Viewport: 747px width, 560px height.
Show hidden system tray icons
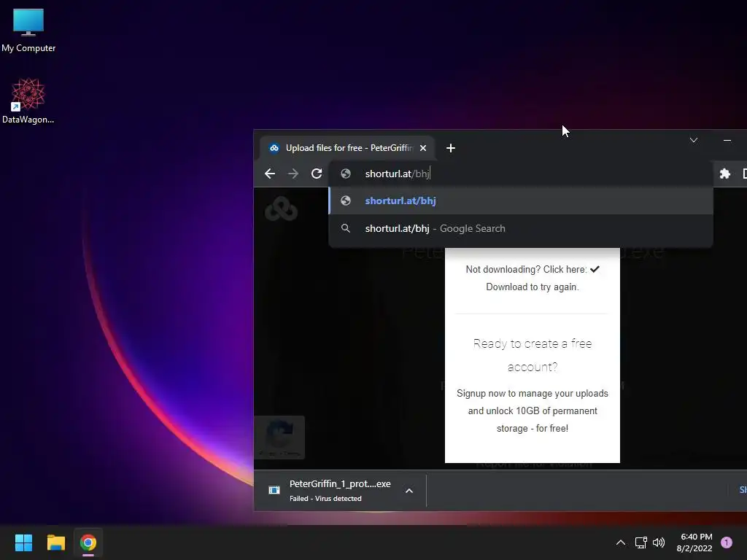click(620, 542)
